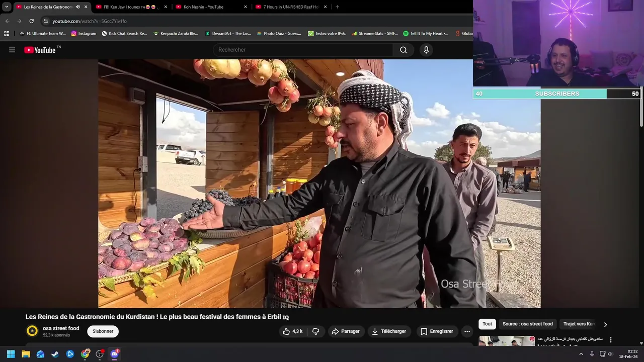The width and height of the screenshot is (644, 362).
Task: Open the Instagram bookmark
Action: coord(84,34)
